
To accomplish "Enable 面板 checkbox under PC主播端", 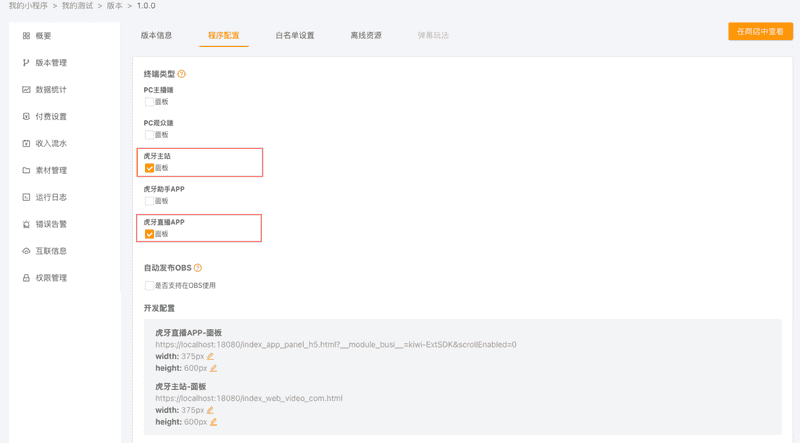I will pos(149,102).
